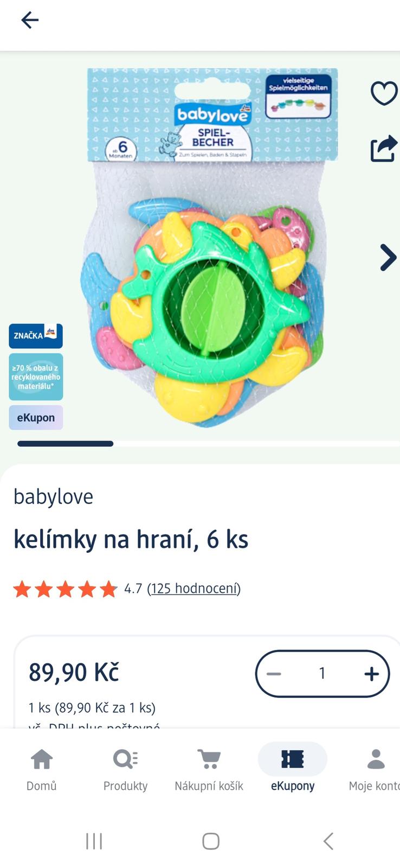
Task: Tap the back arrow at top
Action: coord(30,21)
